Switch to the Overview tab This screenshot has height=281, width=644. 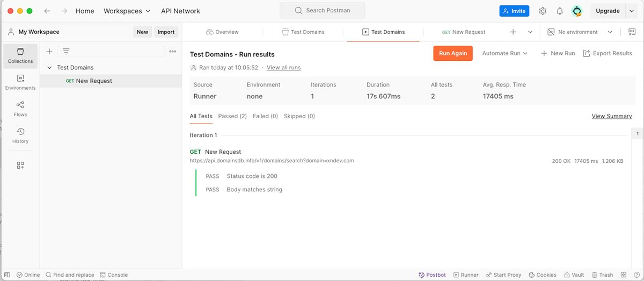[x=222, y=32]
